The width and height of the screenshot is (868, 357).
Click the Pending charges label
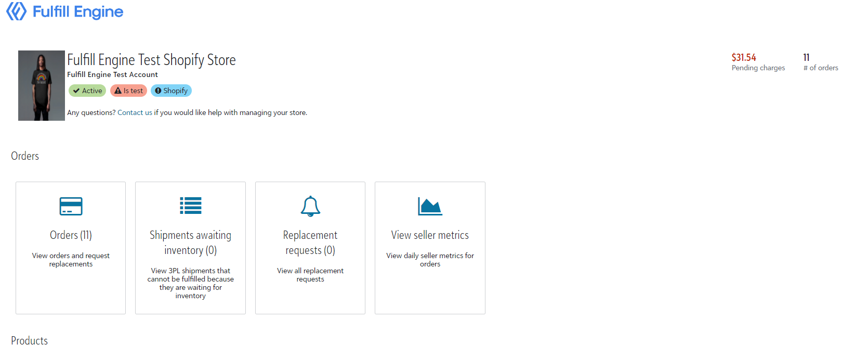click(758, 68)
